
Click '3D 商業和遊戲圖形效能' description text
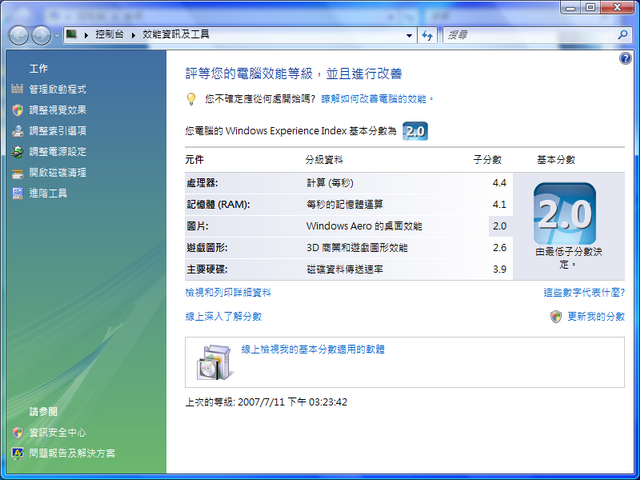[x=357, y=248]
